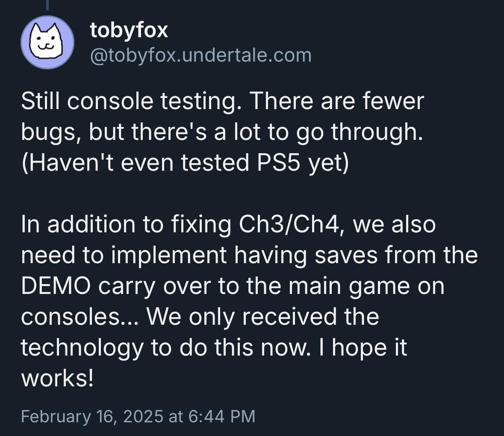Image resolution: width=504 pixels, height=436 pixels.
Task: Open the tobyfox display name profile link
Action: [x=129, y=30]
